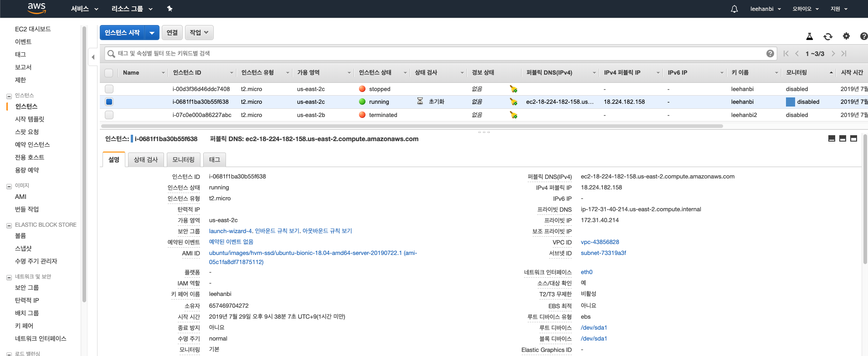The width and height of the screenshot is (868, 356).
Task: Deselect instance i-0681f1ba30b55f638 checkbox
Action: [109, 102]
